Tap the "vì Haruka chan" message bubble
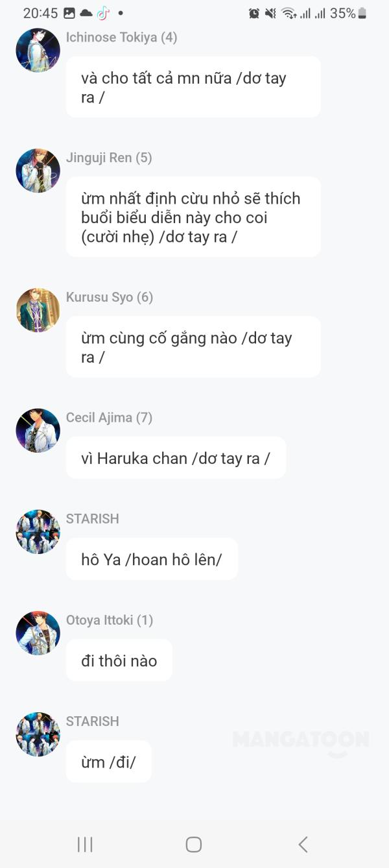 [176, 458]
